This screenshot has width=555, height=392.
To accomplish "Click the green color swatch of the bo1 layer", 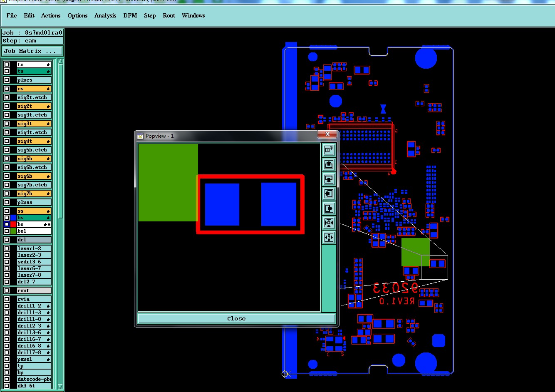I will pos(13,231).
